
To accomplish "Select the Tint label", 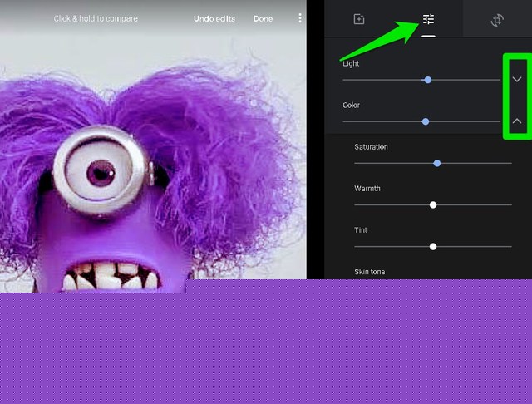I will (x=361, y=230).
